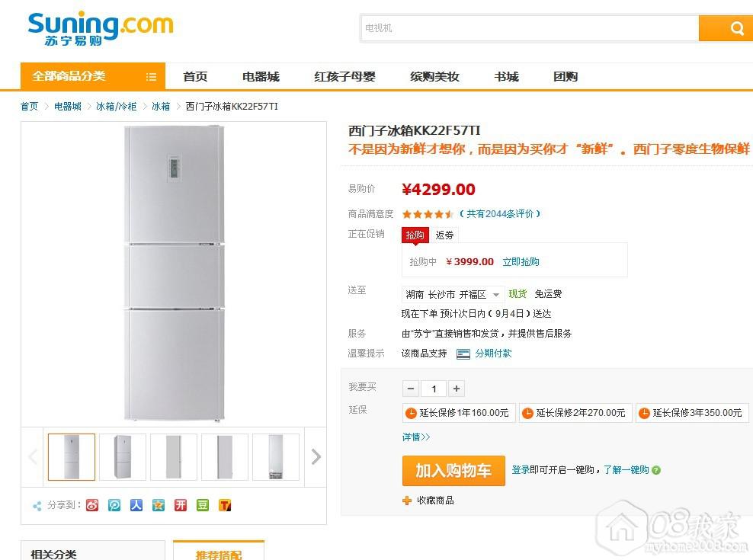
Task: Select 2-year extended warranty 270.00元 option
Action: (575, 413)
